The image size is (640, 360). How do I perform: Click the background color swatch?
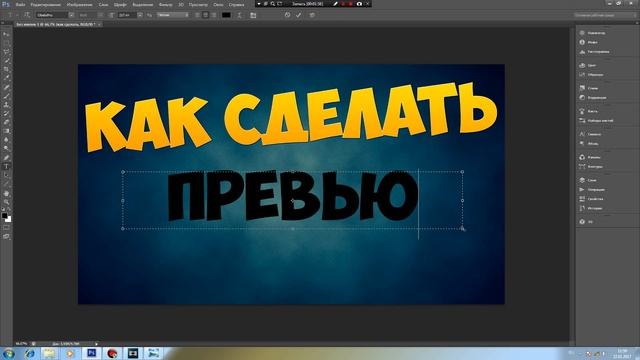(x=9, y=219)
